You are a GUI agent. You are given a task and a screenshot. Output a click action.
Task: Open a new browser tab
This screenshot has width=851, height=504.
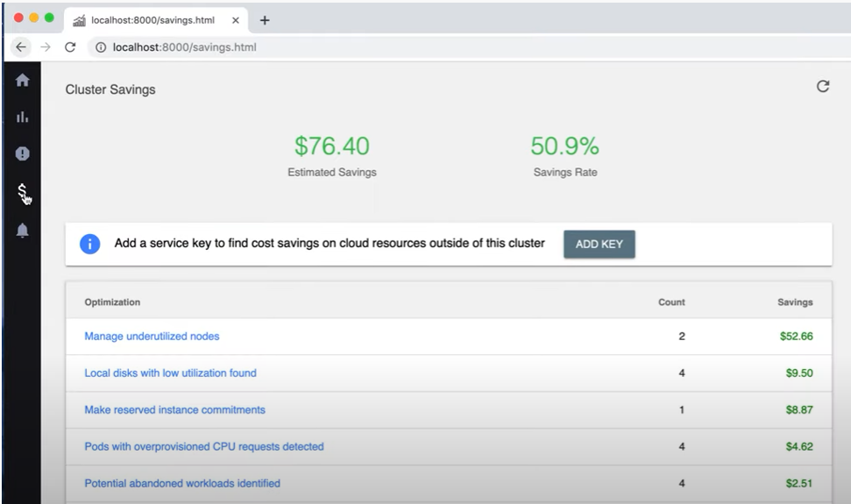coord(265,19)
